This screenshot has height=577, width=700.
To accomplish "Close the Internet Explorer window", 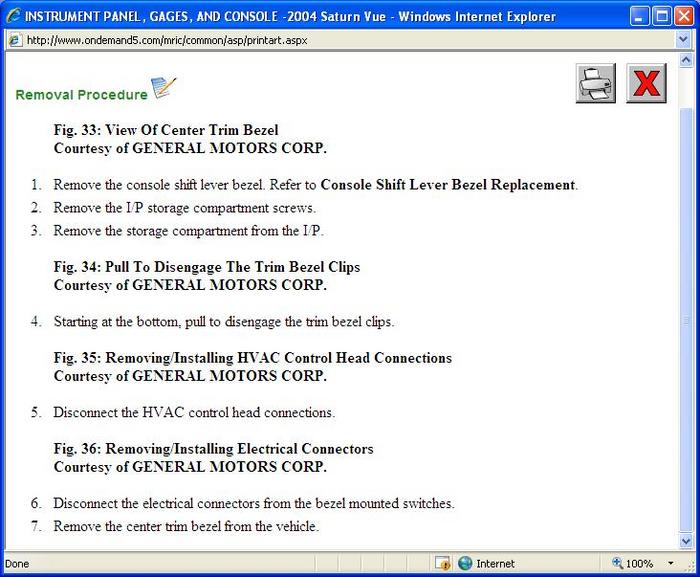I will point(683,17).
